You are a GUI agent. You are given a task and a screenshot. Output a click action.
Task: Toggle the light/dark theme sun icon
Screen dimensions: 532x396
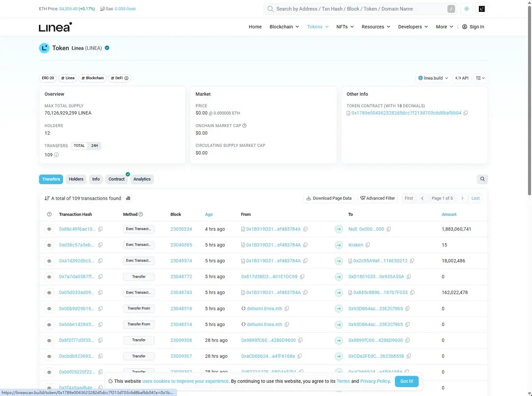[466, 9]
